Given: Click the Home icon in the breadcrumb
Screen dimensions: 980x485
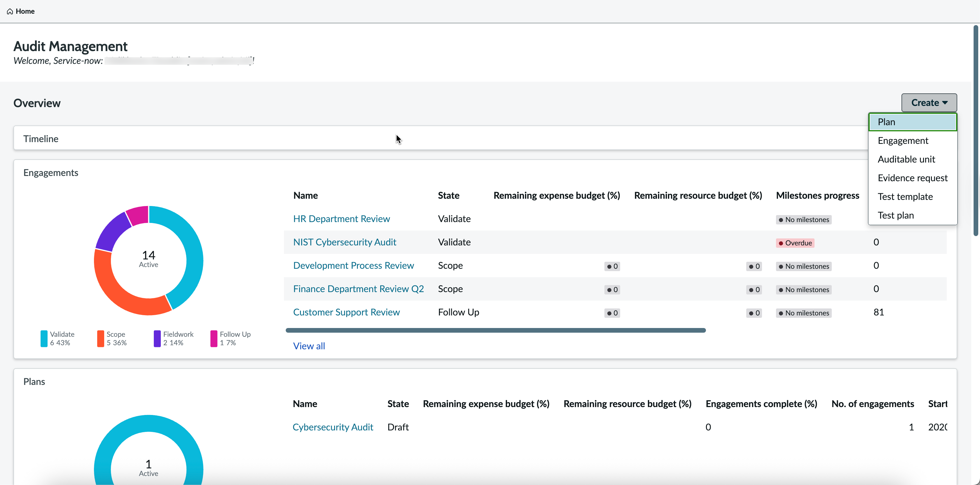Looking at the screenshot, I should tap(10, 11).
